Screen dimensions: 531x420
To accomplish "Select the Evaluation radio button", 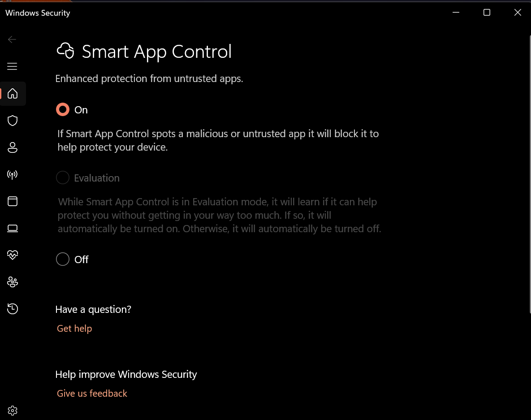I will 63,178.
